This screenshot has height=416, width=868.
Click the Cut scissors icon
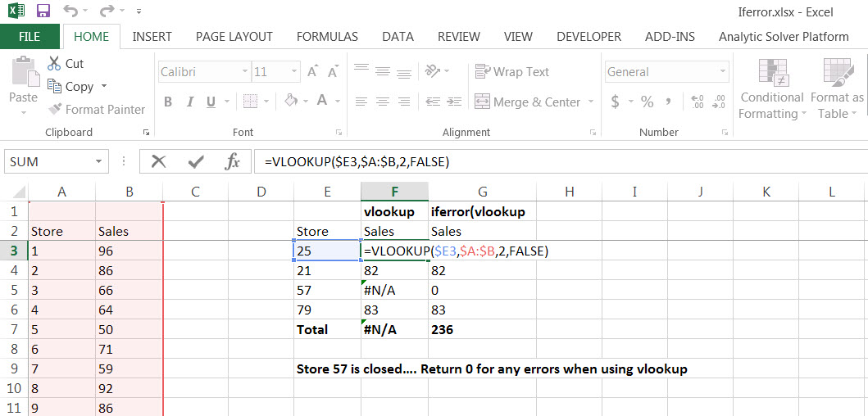pos(54,64)
